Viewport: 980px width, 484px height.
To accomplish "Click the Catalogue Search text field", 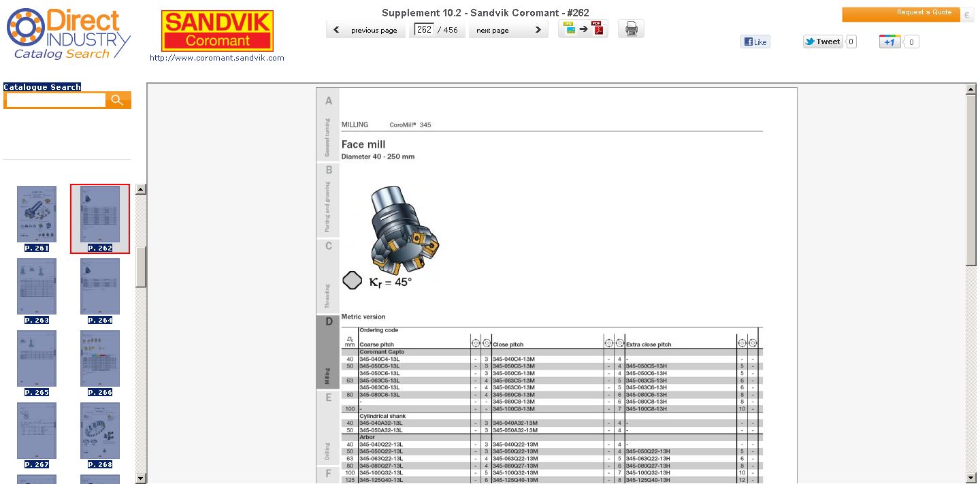I will 56,100.
